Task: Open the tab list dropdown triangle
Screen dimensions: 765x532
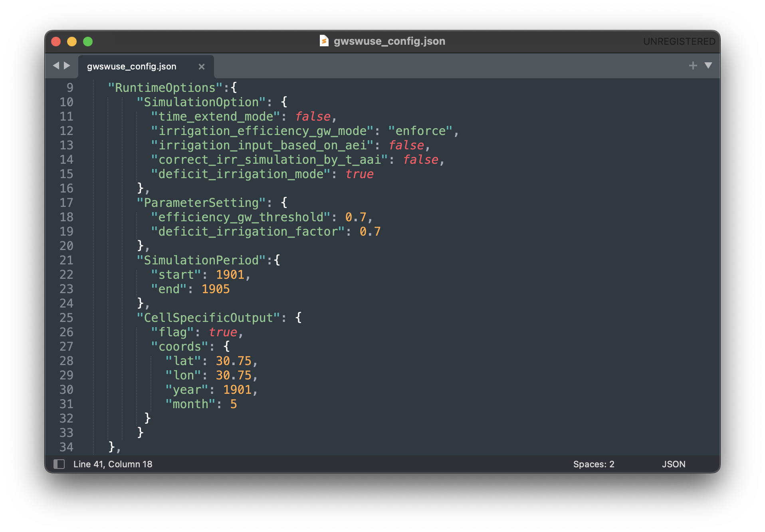Action: pos(708,66)
